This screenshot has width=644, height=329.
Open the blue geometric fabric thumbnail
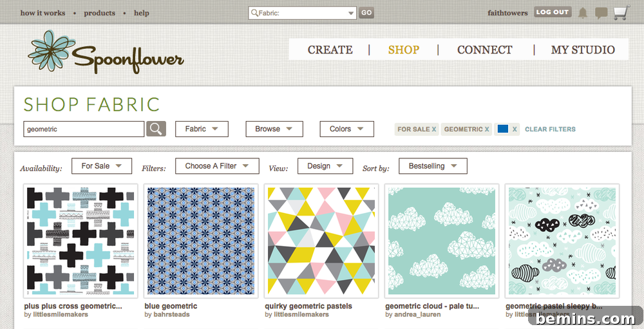click(201, 241)
